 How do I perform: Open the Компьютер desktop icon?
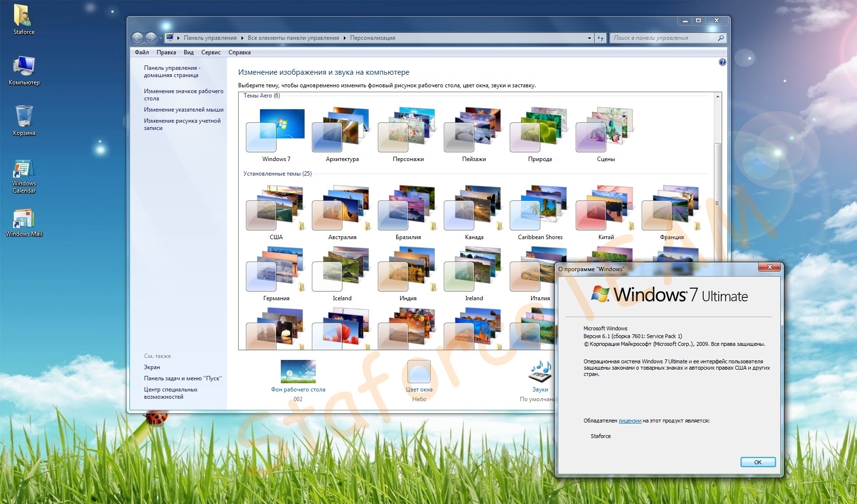click(x=24, y=71)
